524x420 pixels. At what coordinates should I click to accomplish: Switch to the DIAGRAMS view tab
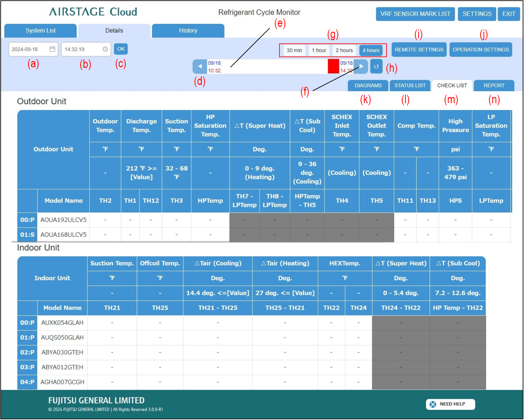pyautogui.click(x=368, y=86)
